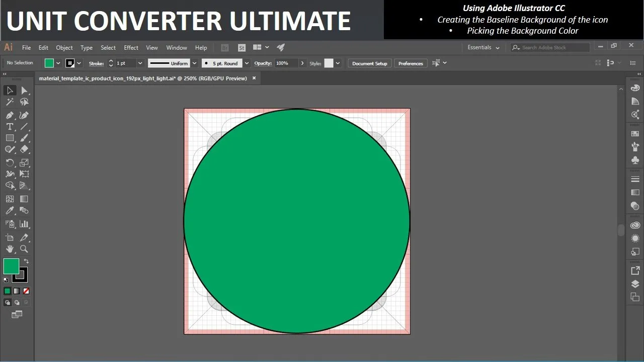This screenshot has height=362, width=644.
Task: Select the Scale tool
Action: [x=24, y=162]
